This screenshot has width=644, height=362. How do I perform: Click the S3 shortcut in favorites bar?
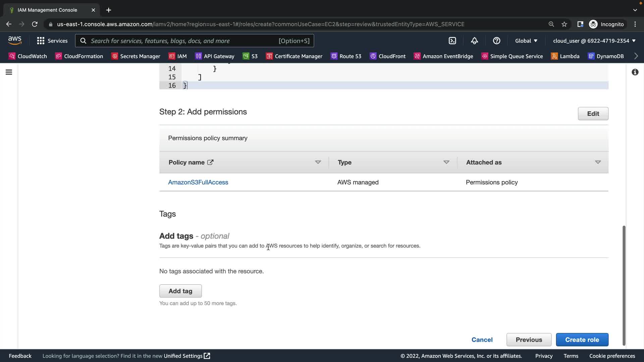[x=250, y=56]
